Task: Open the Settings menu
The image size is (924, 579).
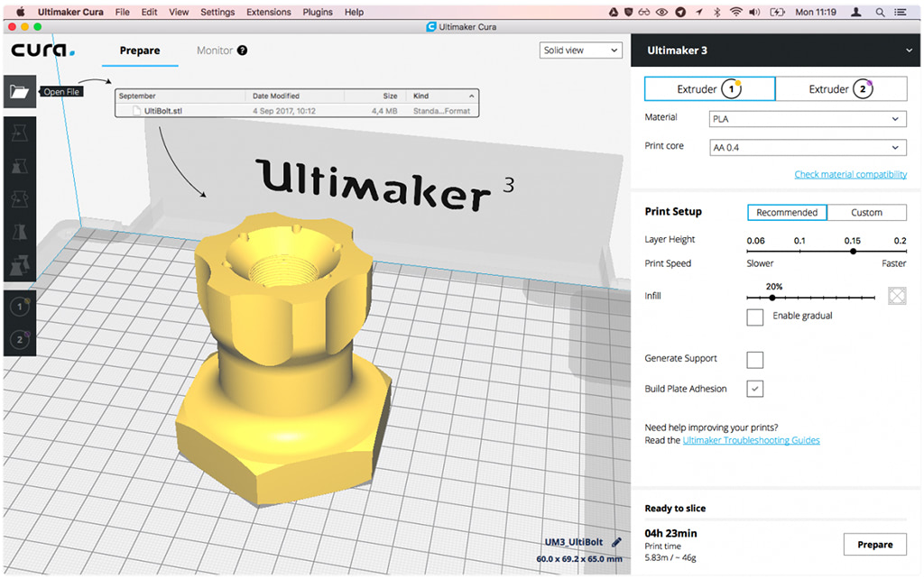Action: (x=217, y=12)
